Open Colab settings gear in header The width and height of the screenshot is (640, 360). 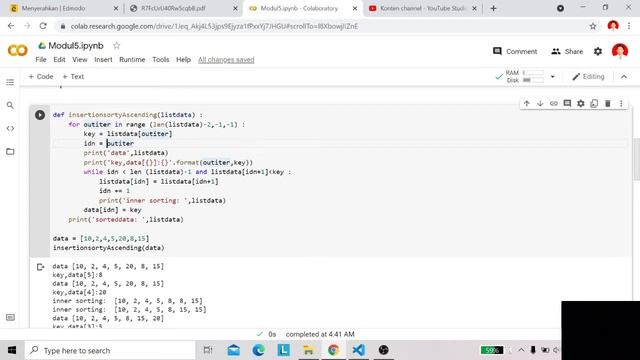[x=598, y=51]
